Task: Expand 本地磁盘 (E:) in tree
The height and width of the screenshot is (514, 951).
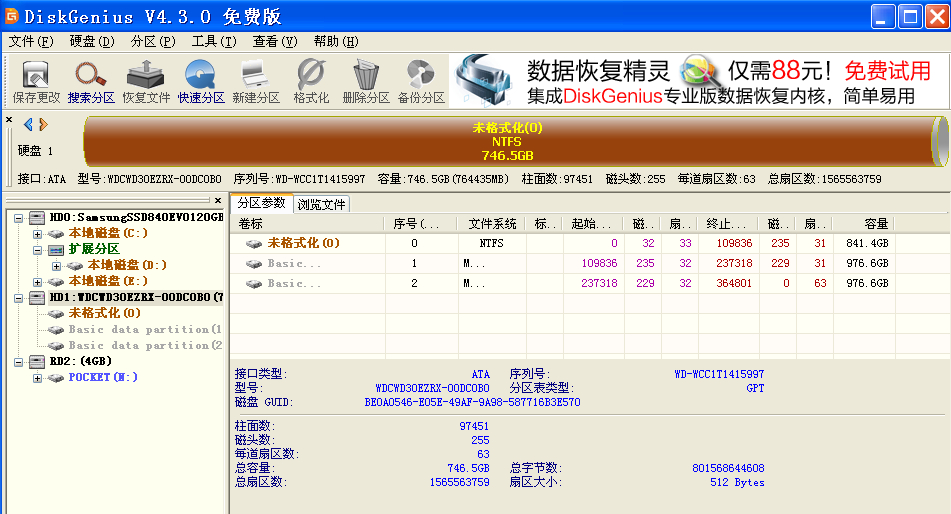Action: click(x=38, y=282)
